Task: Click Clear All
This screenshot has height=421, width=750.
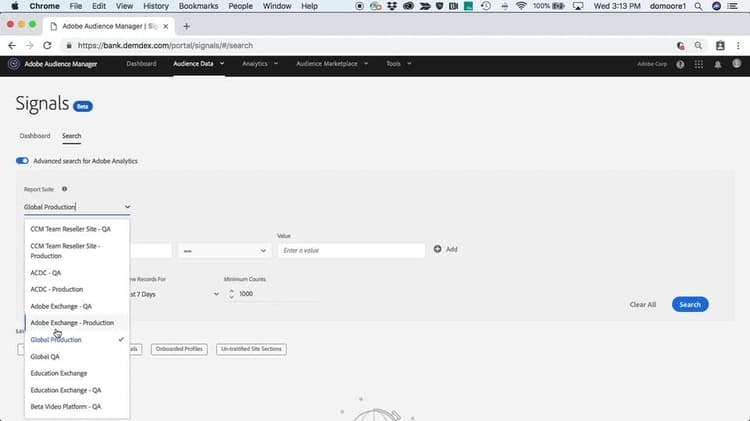Action: coord(642,304)
